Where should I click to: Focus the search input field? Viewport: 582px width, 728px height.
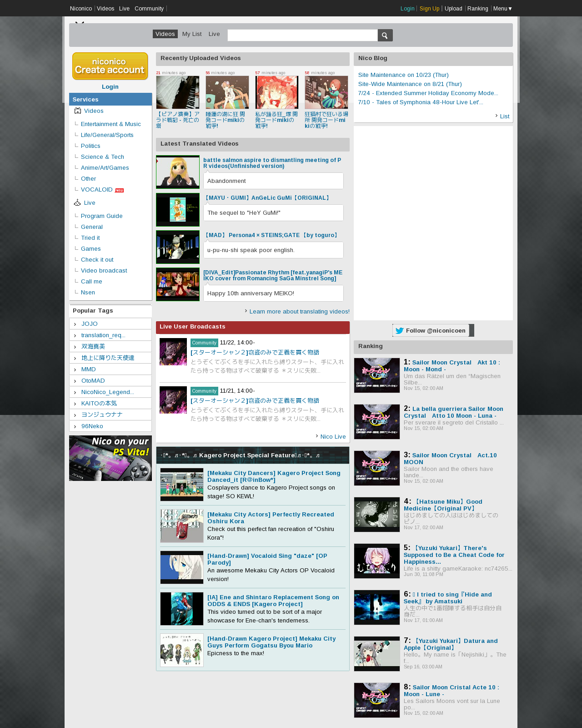click(302, 35)
